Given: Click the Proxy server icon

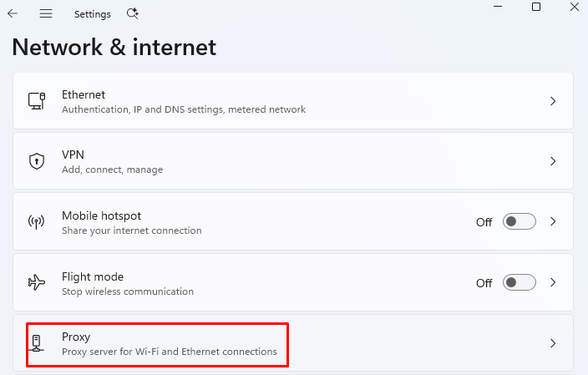Looking at the screenshot, I should tap(37, 343).
